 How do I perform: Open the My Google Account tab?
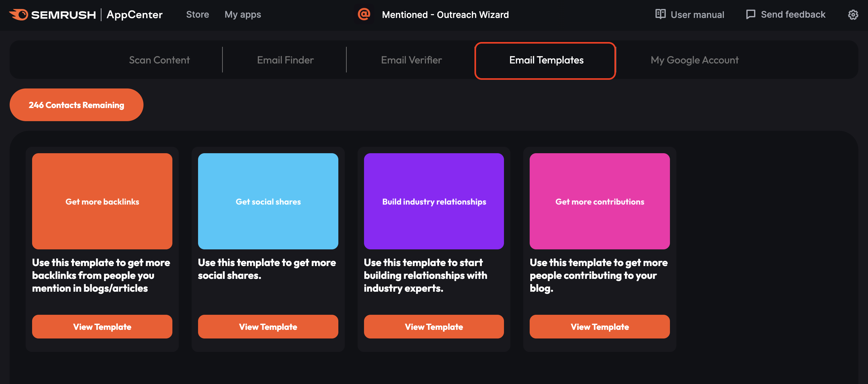[x=694, y=60]
